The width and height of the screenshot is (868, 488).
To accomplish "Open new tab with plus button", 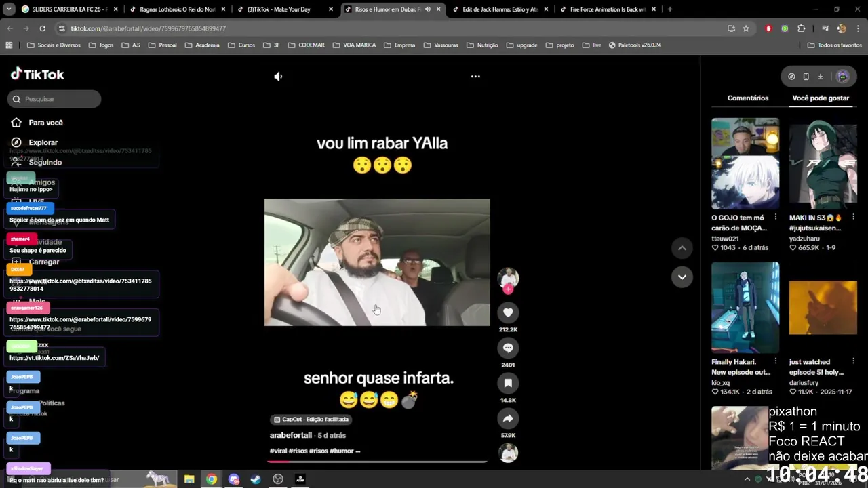I will point(670,9).
